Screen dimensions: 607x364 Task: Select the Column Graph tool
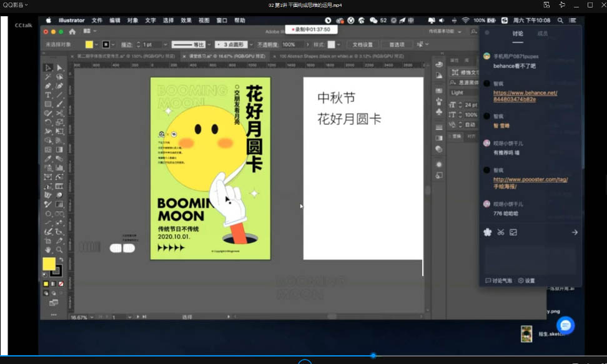tap(59, 168)
